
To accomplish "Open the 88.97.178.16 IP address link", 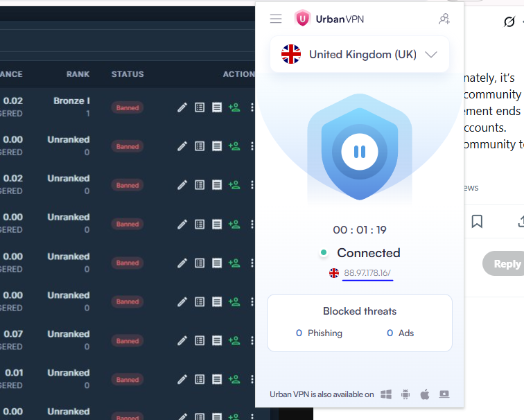I will [367, 273].
